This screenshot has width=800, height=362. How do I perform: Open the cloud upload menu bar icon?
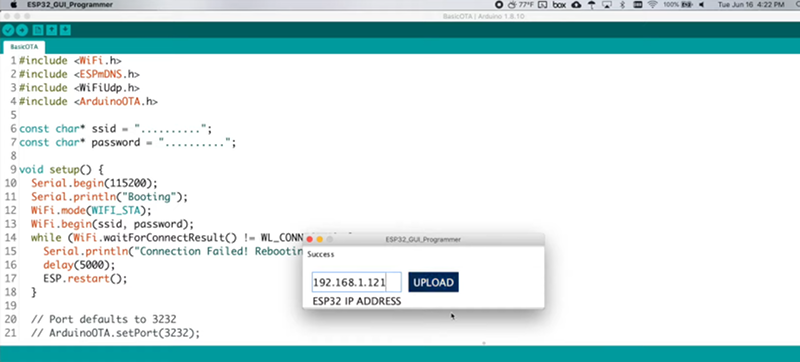(x=577, y=5)
